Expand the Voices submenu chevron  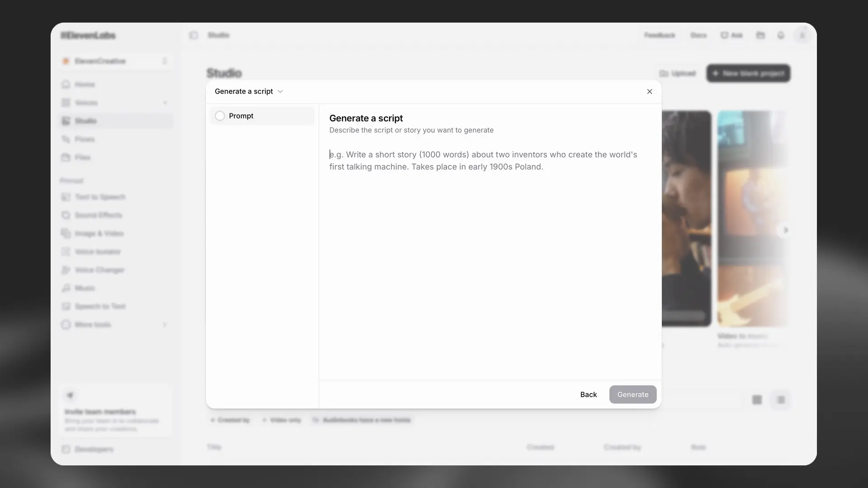[165, 103]
